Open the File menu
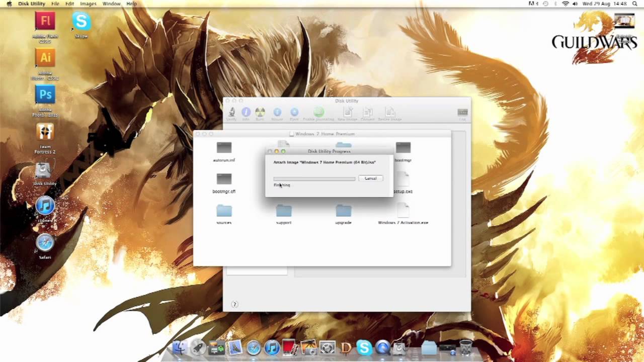The width and height of the screenshot is (644, 362). click(x=55, y=4)
